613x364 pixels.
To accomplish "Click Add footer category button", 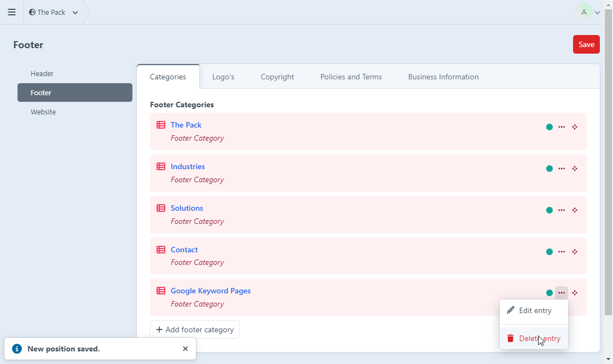I will (x=195, y=330).
